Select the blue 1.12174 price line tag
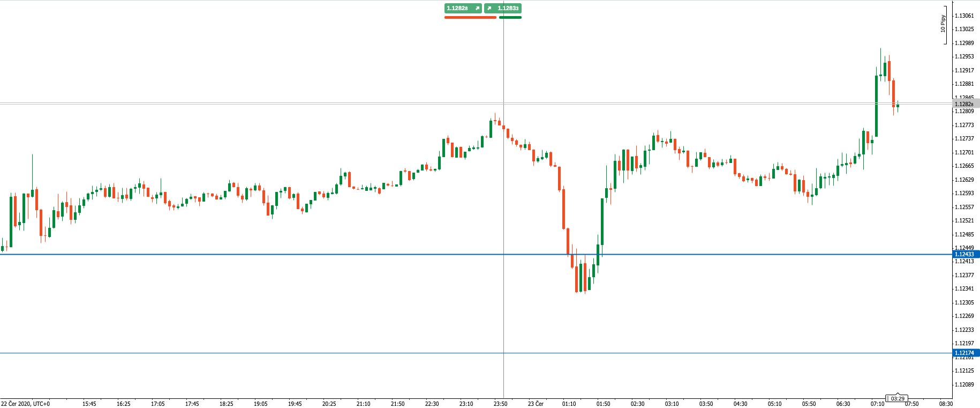The width and height of the screenshot is (980, 408). pos(966,353)
